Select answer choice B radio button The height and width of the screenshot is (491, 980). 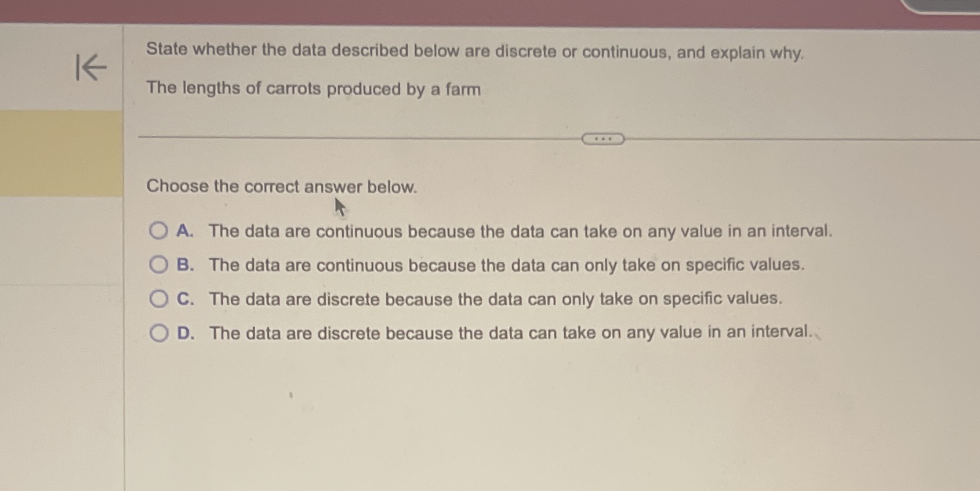(x=157, y=265)
